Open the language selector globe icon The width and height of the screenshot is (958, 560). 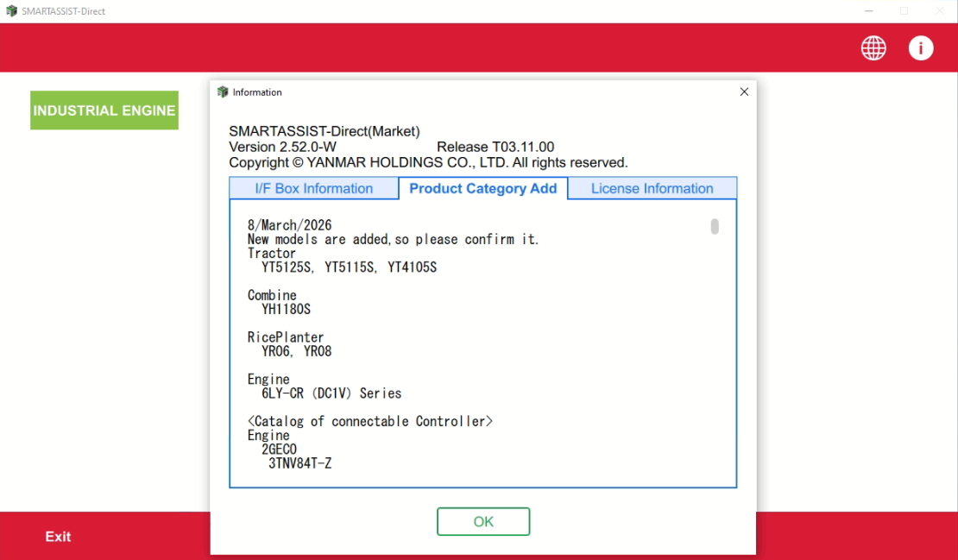pos(873,47)
